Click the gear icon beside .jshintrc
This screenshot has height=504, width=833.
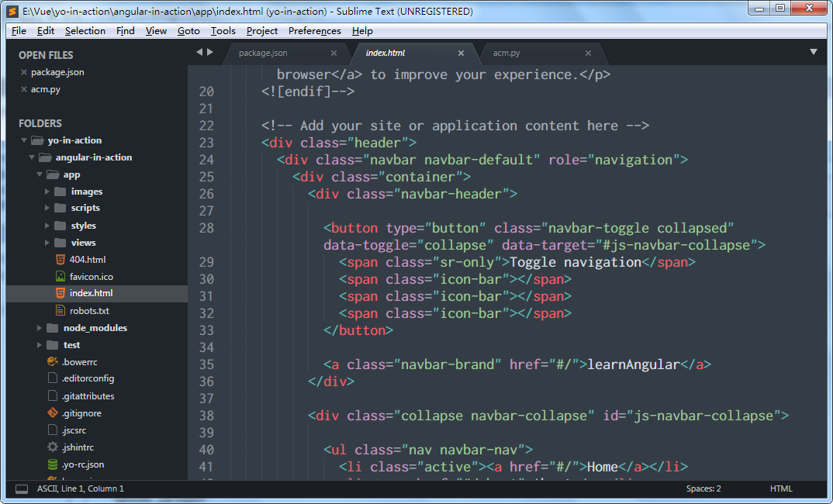coord(53,447)
